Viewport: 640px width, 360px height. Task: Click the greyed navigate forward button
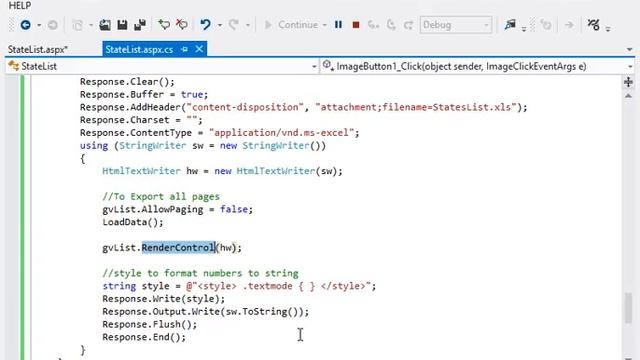[52, 25]
